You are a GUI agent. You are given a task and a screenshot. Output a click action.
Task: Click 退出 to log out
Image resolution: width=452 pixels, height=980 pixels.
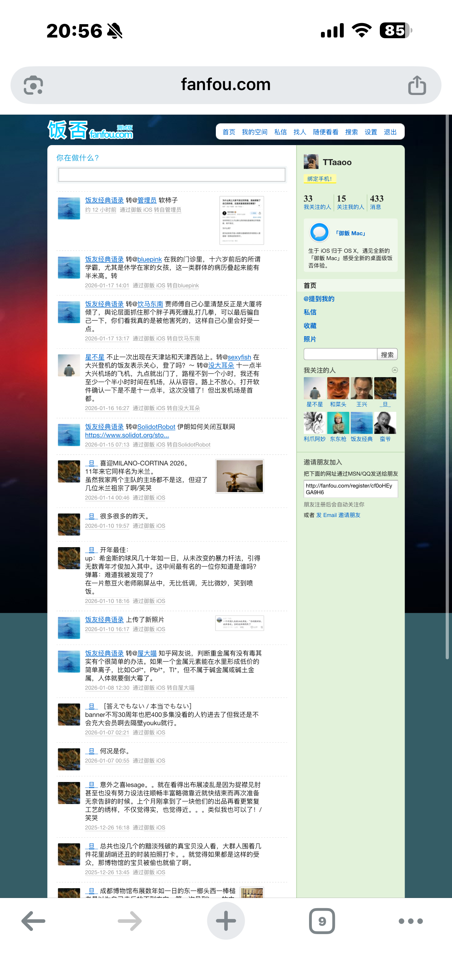pyautogui.click(x=390, y=132)
